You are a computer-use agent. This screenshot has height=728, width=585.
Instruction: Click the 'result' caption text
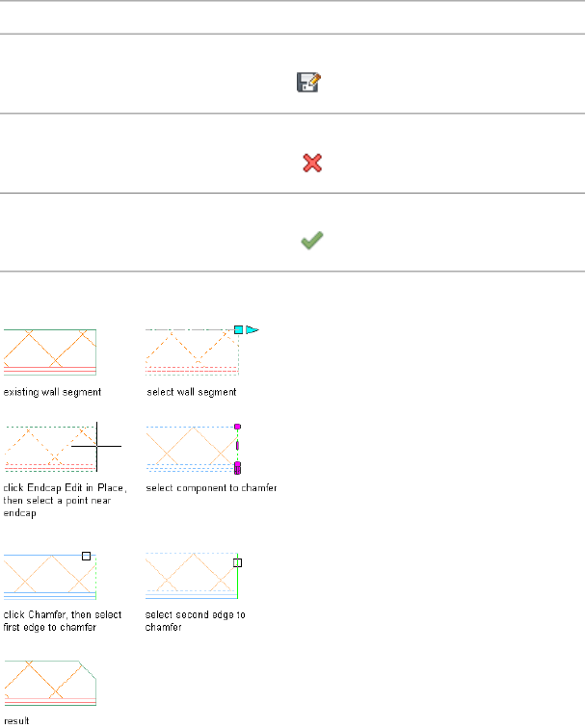(15, 719)
